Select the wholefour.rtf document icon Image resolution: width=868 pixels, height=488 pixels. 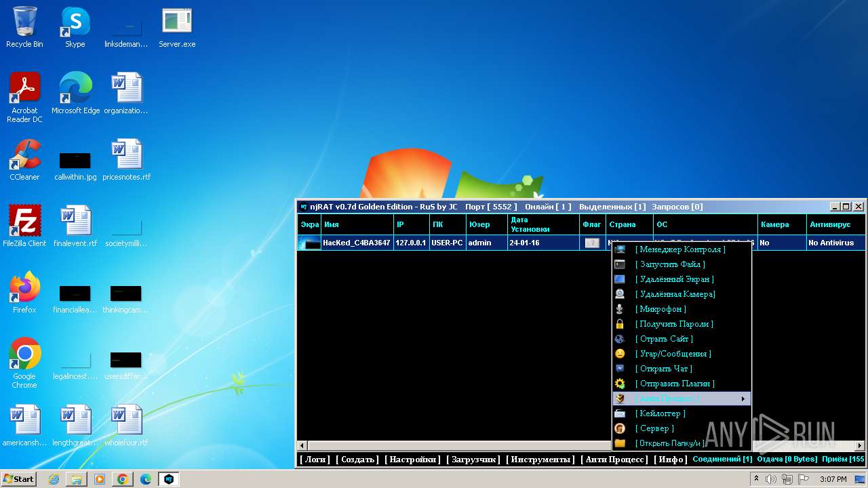pyautogui.click(x=126, y=426)
